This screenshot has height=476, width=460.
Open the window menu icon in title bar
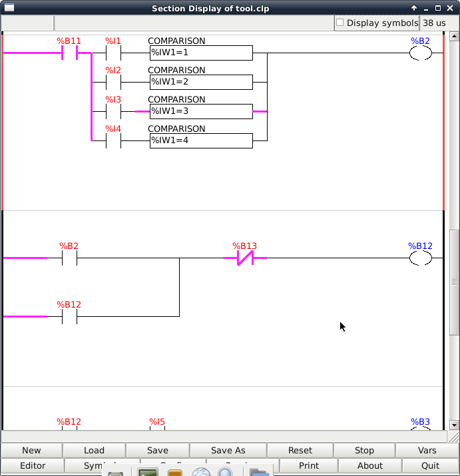tap(9, 7)
